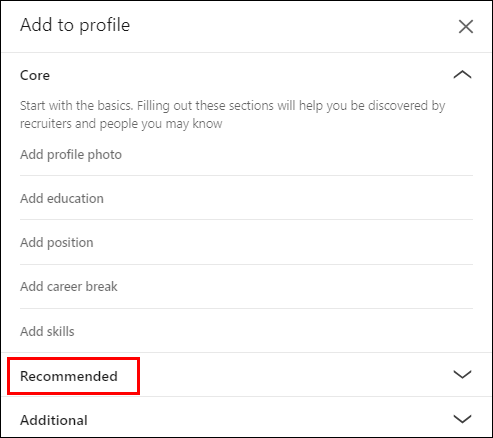Pick Add career break
The width and height of the screenshot is (493, 438).
point(246,286)
